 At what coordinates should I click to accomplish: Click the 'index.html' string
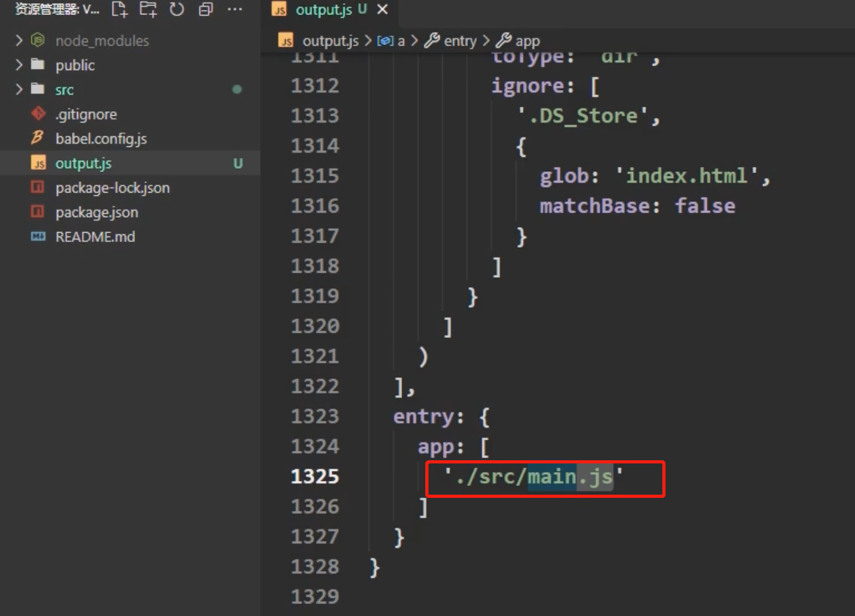pyautogui.click(x=687, y=176)
